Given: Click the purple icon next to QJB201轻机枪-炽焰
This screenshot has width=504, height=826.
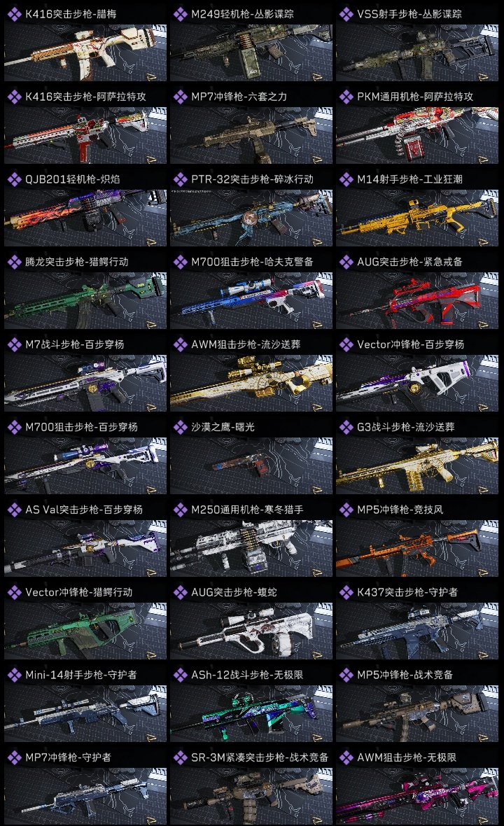Looking at the screenshot, I should 14,179.
